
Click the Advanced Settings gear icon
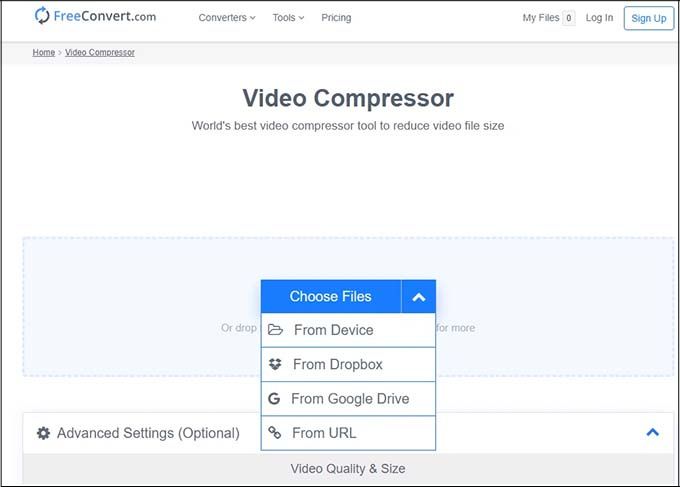(43, 433)
